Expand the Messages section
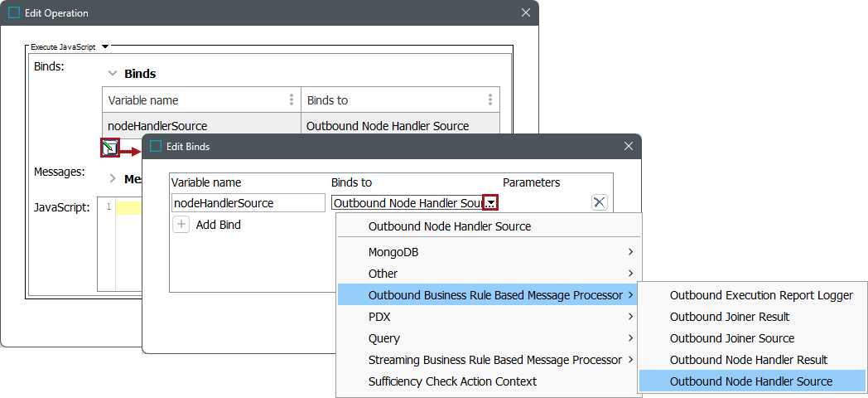Viewport: 868px width, 398px height. [x=113, y=178]
